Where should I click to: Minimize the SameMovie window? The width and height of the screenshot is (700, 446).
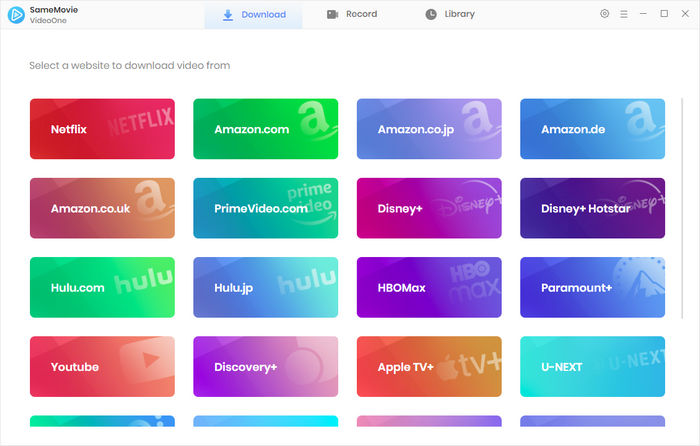(643, 14)
